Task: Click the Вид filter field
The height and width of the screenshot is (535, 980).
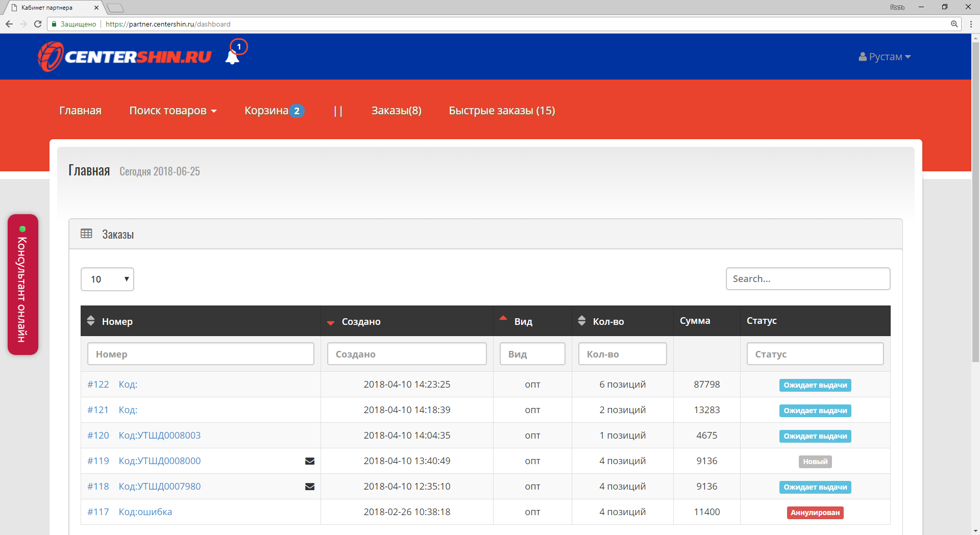Action: (532, 354)
